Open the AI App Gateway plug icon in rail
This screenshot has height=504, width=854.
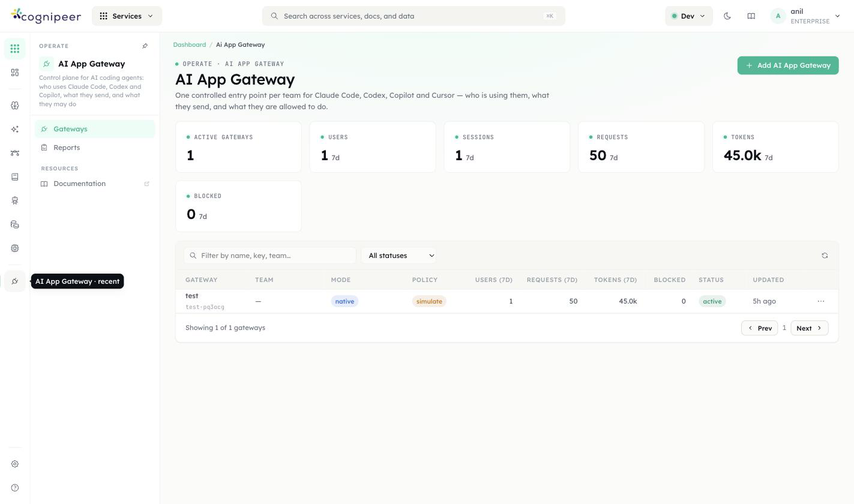point(15,281)
